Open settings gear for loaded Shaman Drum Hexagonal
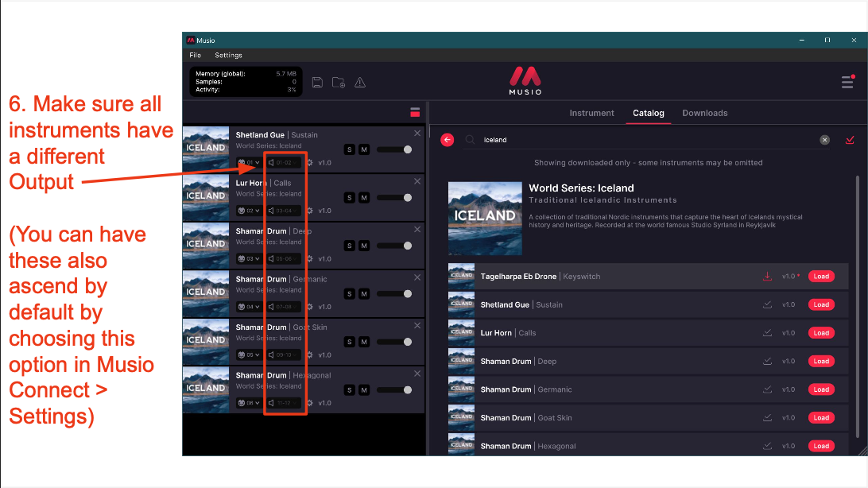 pyautogui.click(x=310, y=403)
